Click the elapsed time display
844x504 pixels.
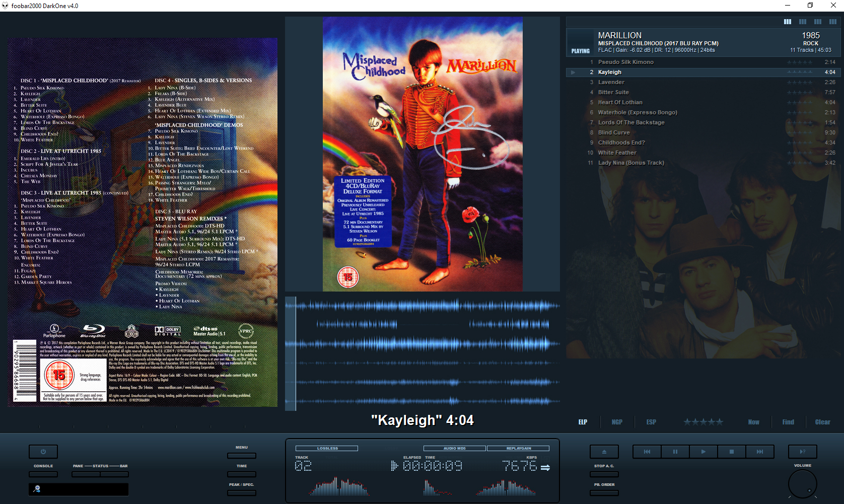click(x=433, y=466)
